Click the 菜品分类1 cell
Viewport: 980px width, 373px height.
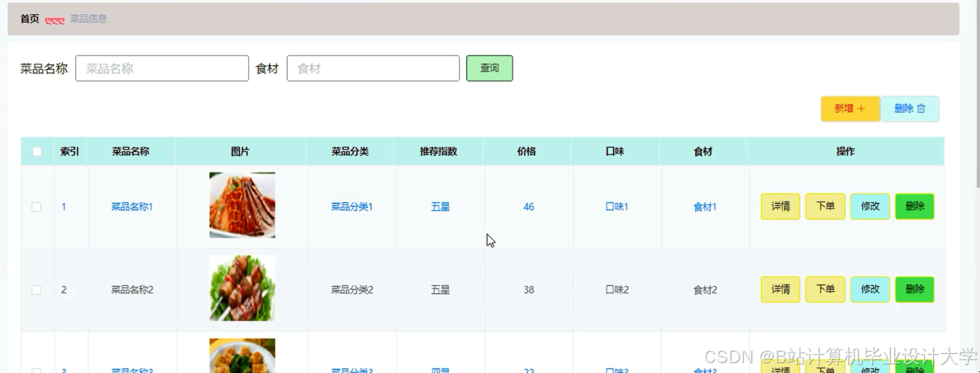[x=352, y=207]
